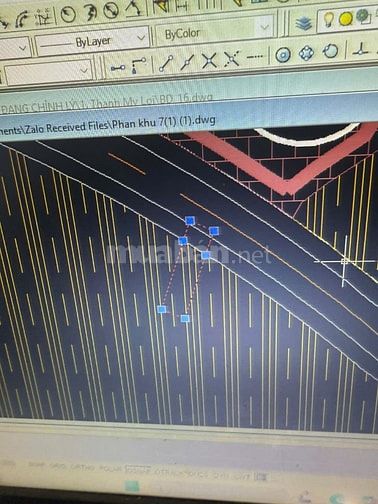Screen dimensions: 378x504
Task: Click the Diameter dimension tool icon
Action: 111,11
